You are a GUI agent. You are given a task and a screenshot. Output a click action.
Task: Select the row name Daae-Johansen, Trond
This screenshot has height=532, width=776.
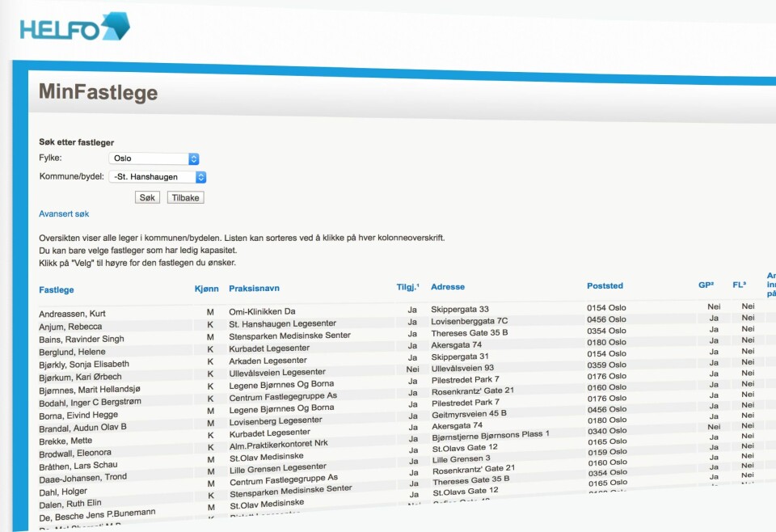83,478
